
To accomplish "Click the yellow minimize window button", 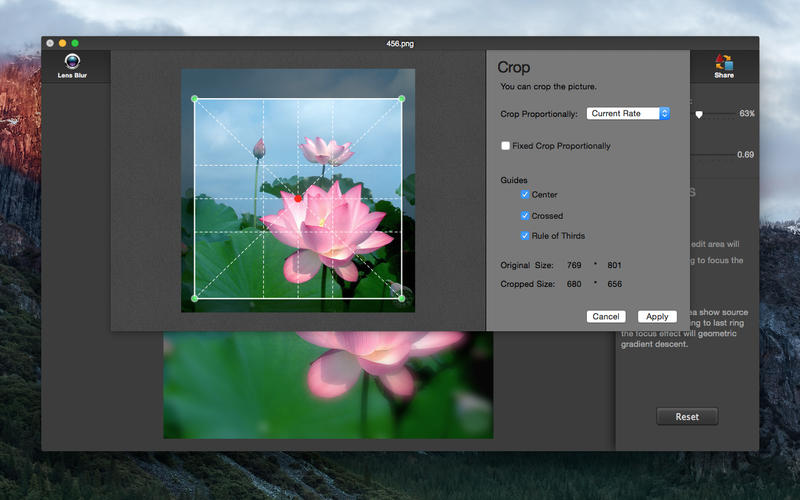I will point(62,43).
